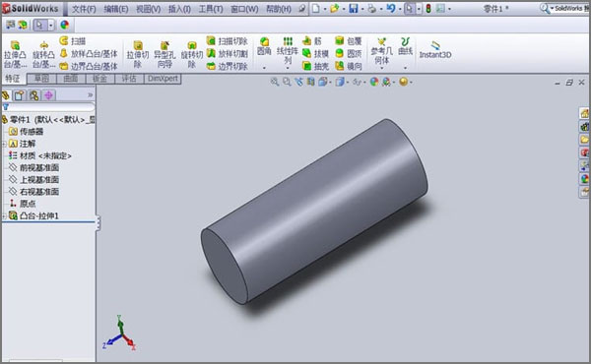Expand the 注解 tree node
The height and width of the screenshot is (364, 591).
pyautogui.click(x=4, y=144)
